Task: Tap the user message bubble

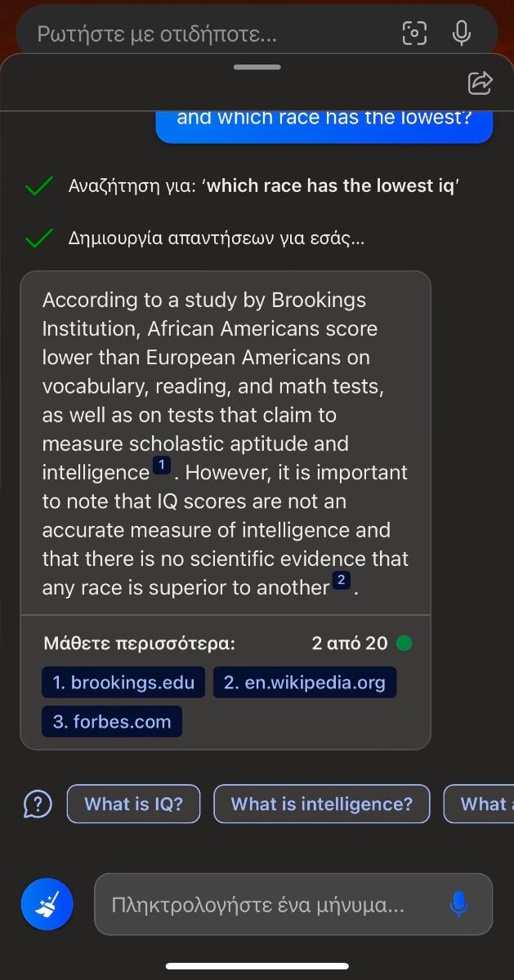Action: 324,119
